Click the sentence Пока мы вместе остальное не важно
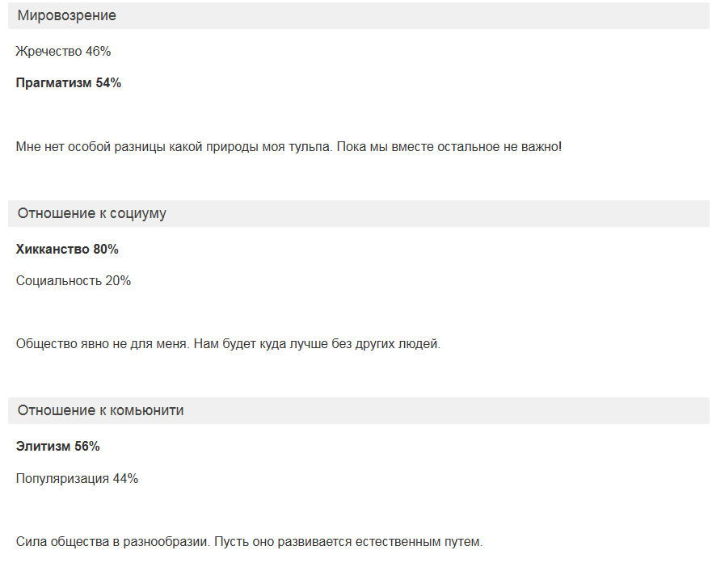Image resolution: width=712 pixels, height=588 pixels. [448, 147]
